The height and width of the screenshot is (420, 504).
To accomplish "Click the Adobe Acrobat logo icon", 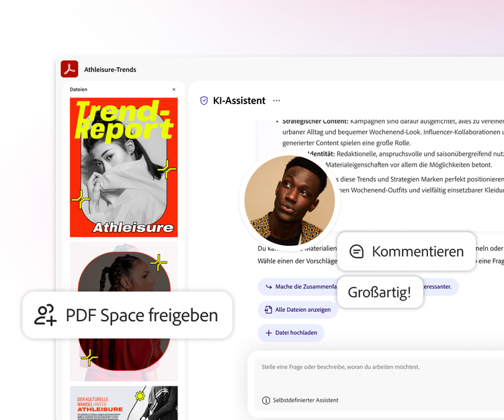I will tap(69, 69).
